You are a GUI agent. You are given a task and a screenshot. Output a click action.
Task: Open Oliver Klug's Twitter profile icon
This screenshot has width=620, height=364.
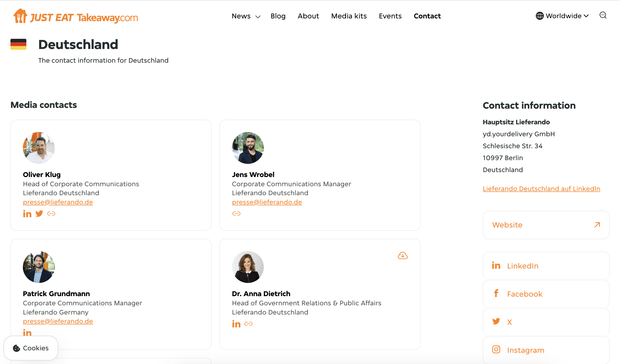(x=39, y=214)
